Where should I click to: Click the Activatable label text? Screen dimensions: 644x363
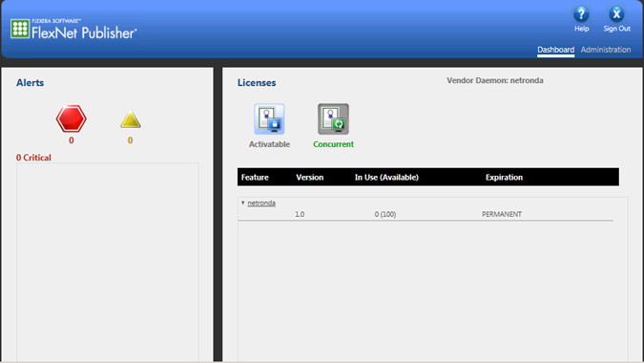[x=269, y=144]
